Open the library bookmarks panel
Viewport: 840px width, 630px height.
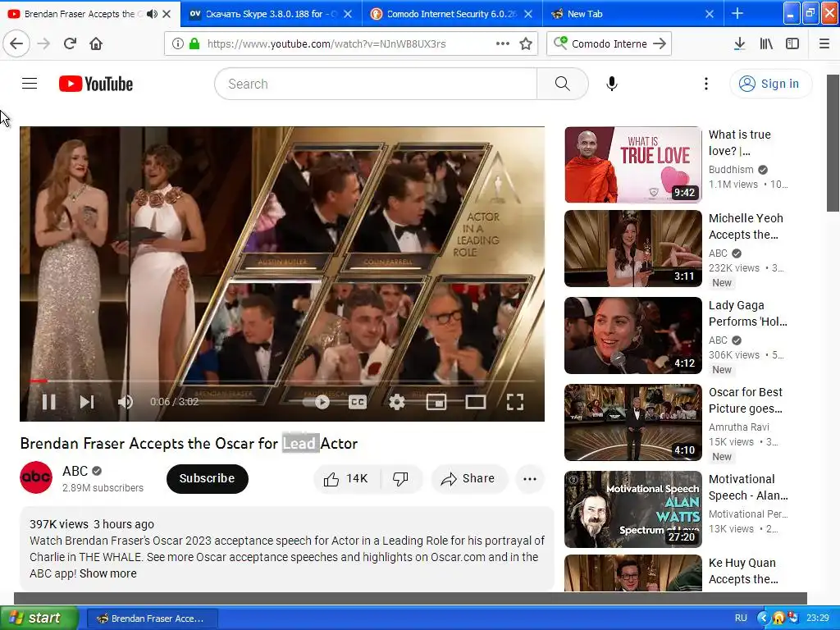pos(766,44)
